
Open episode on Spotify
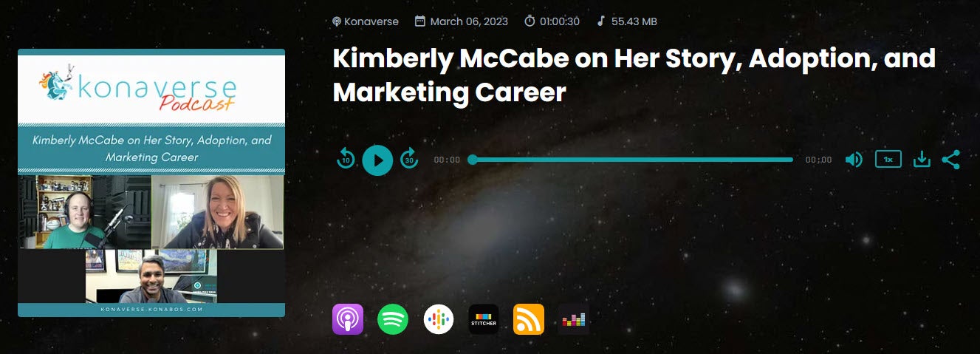click(x=393, y=319)
